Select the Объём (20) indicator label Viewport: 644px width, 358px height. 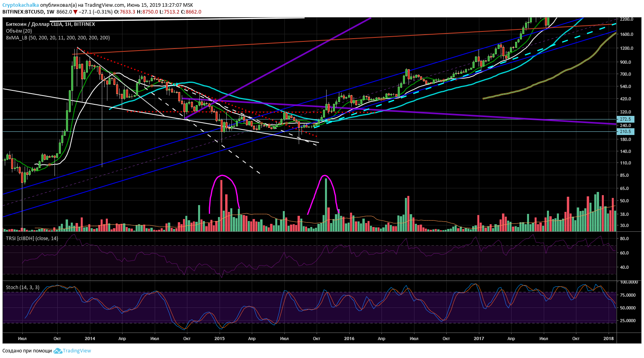click(19, 31)
